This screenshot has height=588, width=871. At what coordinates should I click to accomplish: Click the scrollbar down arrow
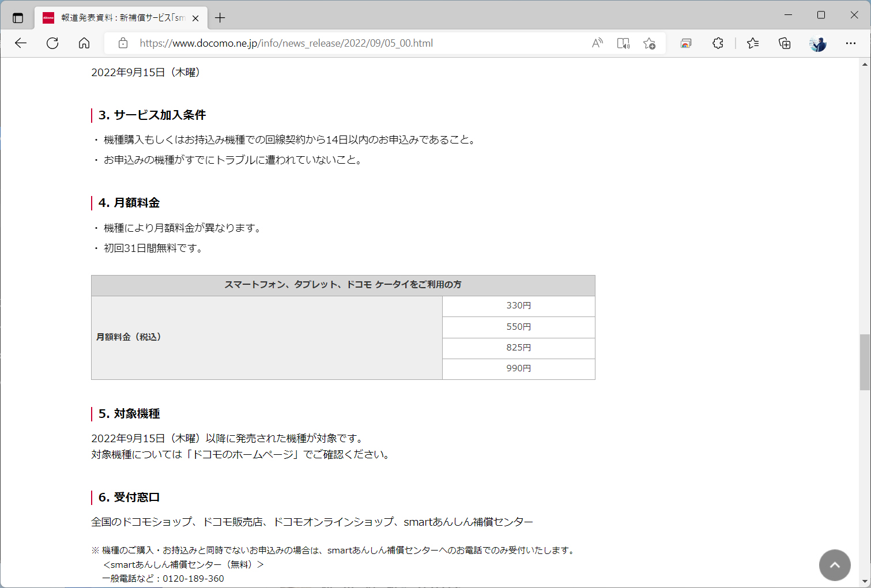point(865,582)
